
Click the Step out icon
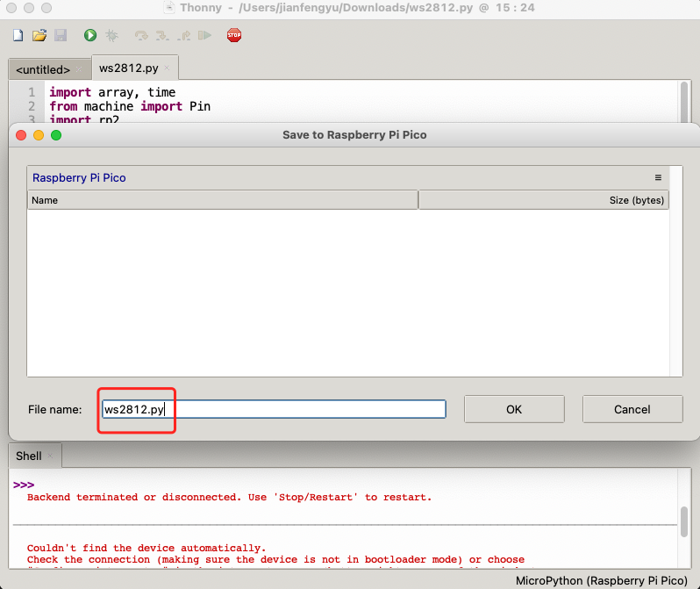tap(183, 35)
